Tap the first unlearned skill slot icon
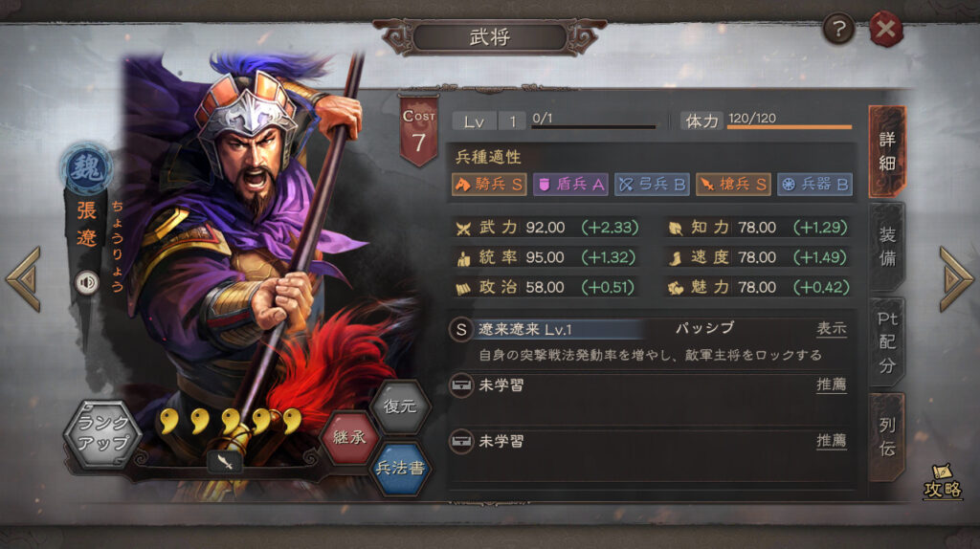980x549 pixels. (x=461, y=385)
